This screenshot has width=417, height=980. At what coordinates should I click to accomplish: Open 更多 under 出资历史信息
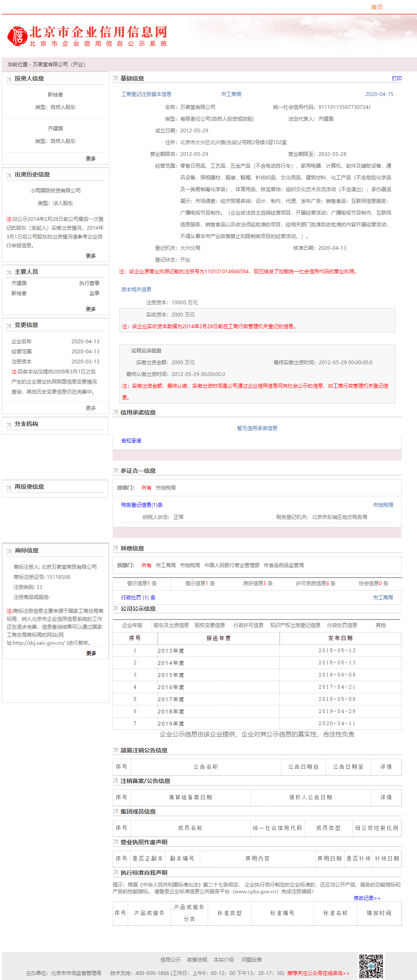(91, 256)
